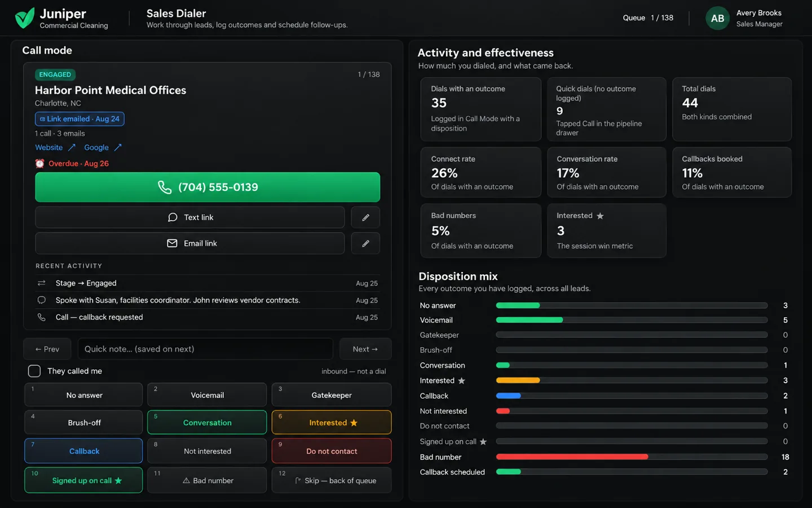The image size is (812, 508).
Task: Click the Website external arrow icon
Action: pos(72,147)
